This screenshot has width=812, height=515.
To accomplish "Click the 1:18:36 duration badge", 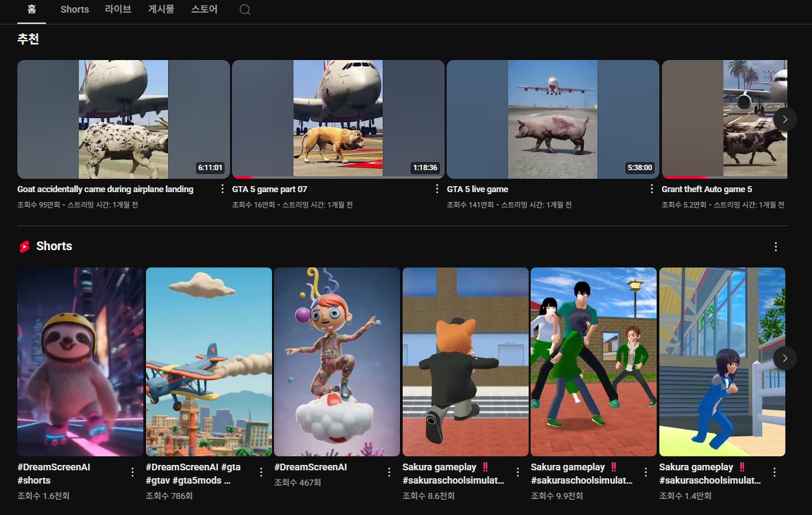I will pos(425,168).
